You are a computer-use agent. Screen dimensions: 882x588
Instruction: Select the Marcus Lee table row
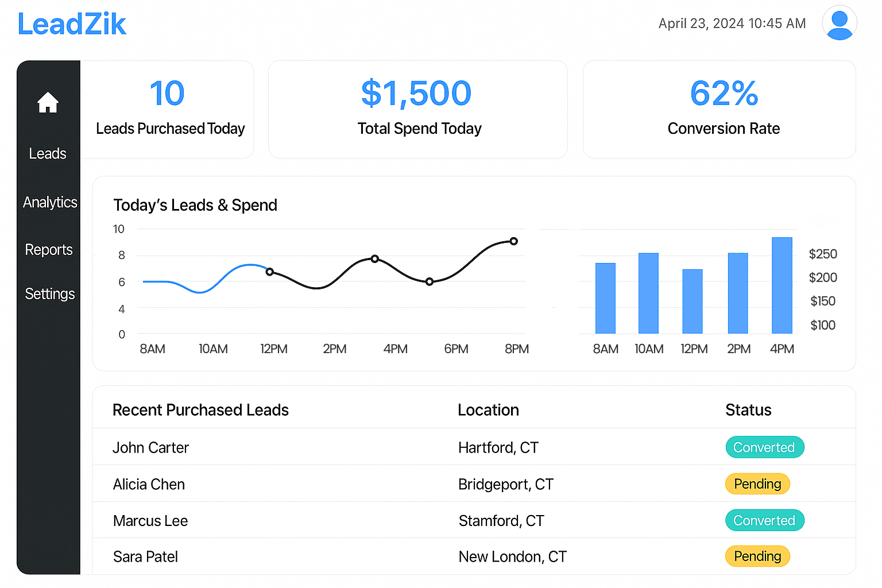click(x=402, y=520)
